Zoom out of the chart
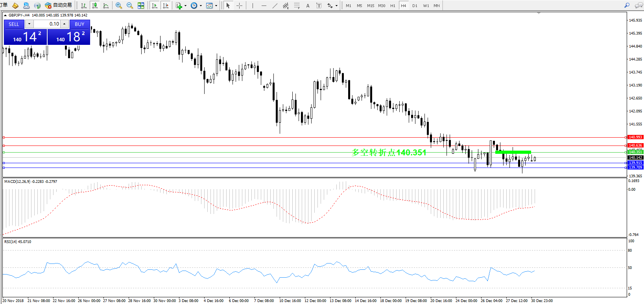The image size is (644, 304). [x=129, y=6]
